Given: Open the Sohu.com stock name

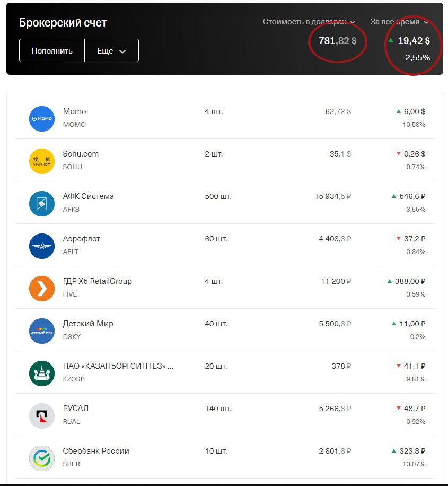Looking at the screenshot, I should [81, 154].
